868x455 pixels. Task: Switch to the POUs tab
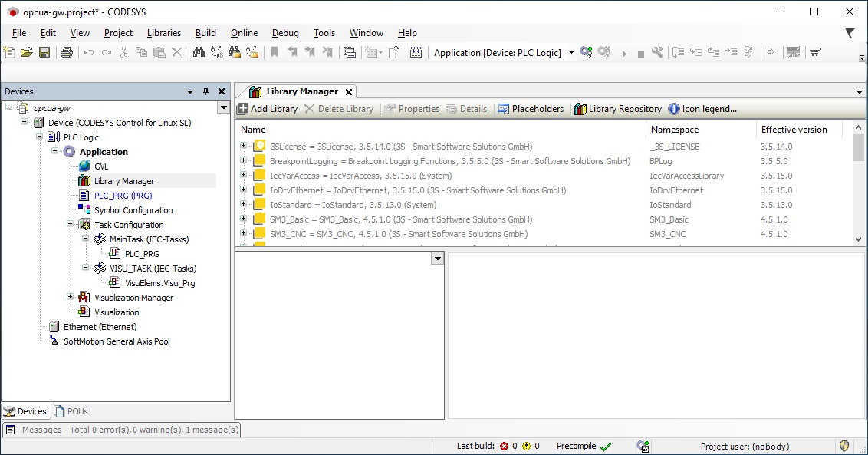(71, 411)
